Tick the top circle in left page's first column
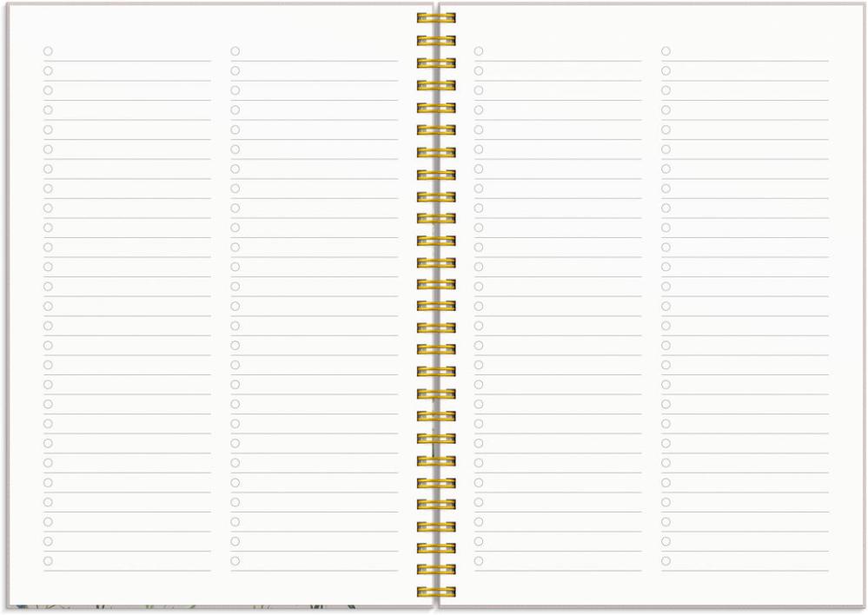The height and width of the screenshot is (615, 868). (x=48, y=51)
